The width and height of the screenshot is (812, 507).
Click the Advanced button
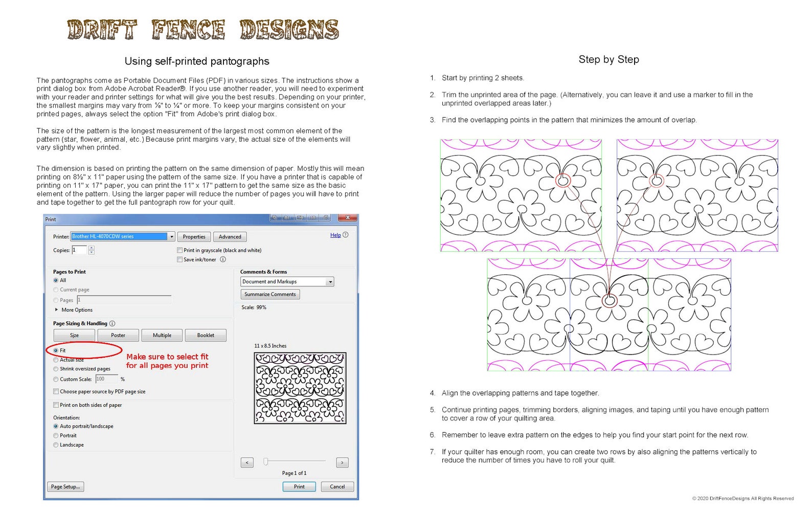(230, 237)
